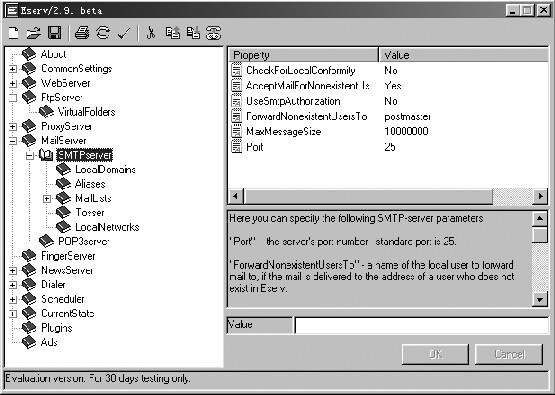This screenshot has width=555, height=395.
Task: Click the scissors Cut toolbar icon
Action: 151,33
